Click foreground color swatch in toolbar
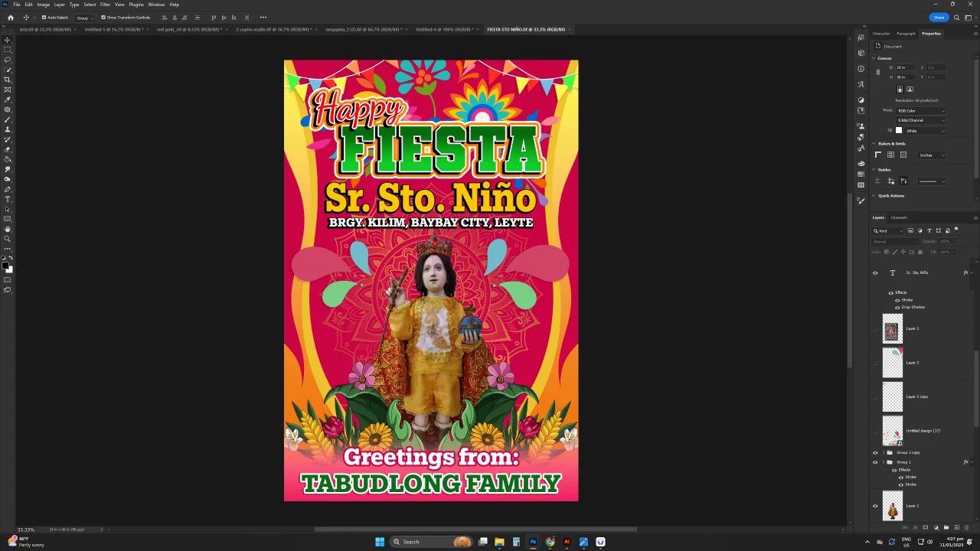Image resolution: width=980 pixels, height=551 pixels. tap(5, 265)
